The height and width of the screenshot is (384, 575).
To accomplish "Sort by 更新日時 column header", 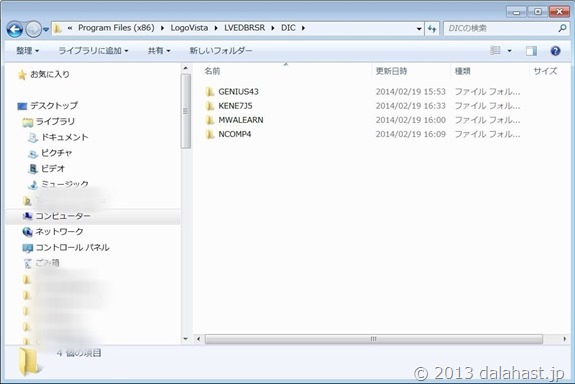I will [x=391, y=71].
